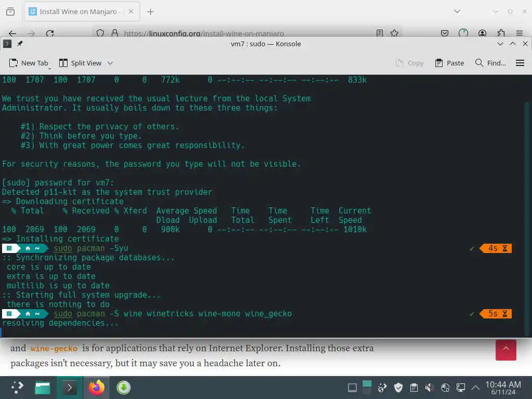Open network globe tray icon
This screenshot has height=399, width=532.
pyautogui.click(x=445, y=388)
